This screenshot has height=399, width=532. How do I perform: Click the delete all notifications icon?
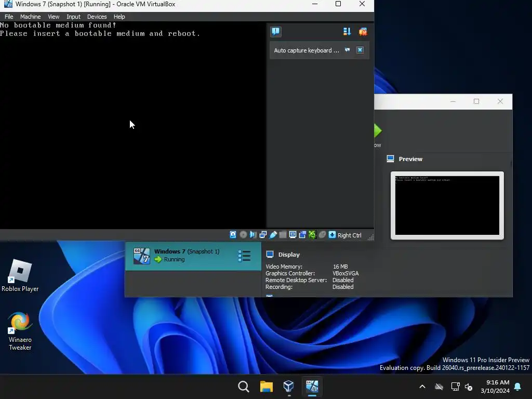click(x=363, y=32)
